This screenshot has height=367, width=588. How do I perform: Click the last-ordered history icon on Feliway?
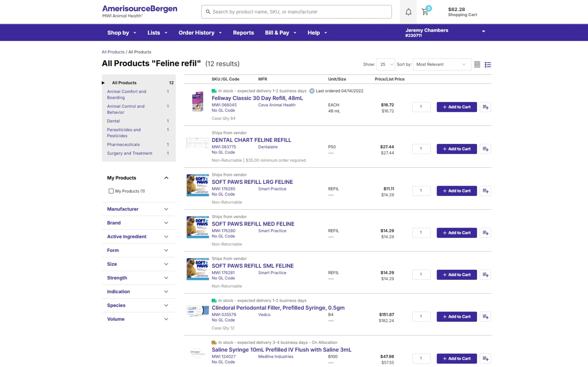pyautogui.click(x=312, y=91)
